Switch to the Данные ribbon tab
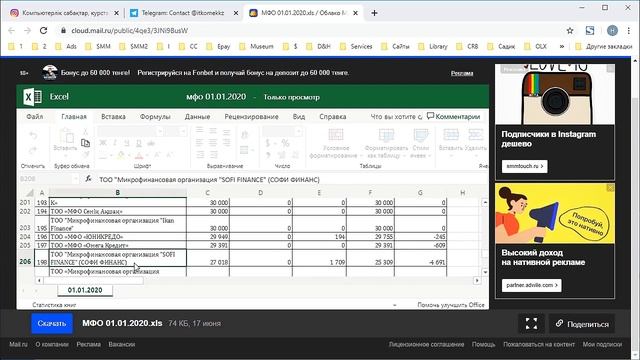 pos(197,116)
